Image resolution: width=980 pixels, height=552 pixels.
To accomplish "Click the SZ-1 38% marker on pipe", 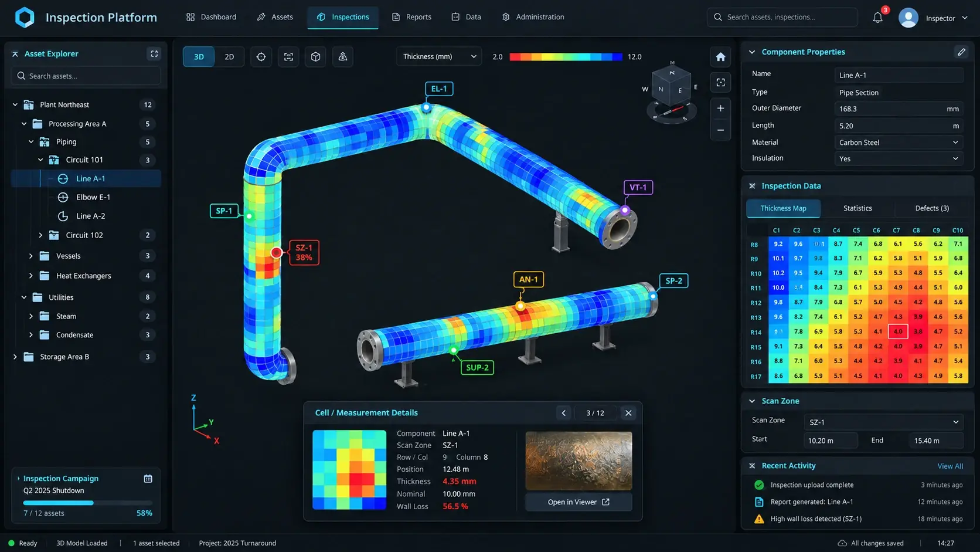I will tap(304, 253).
